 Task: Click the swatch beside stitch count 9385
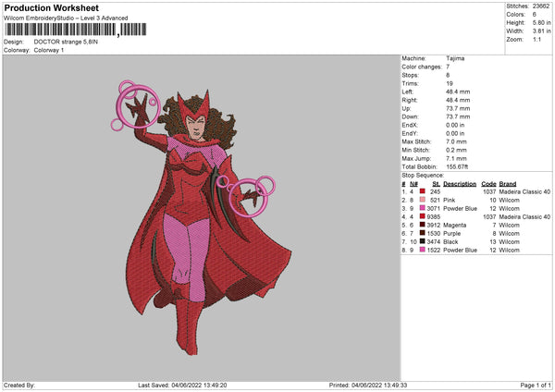[423, 216]
